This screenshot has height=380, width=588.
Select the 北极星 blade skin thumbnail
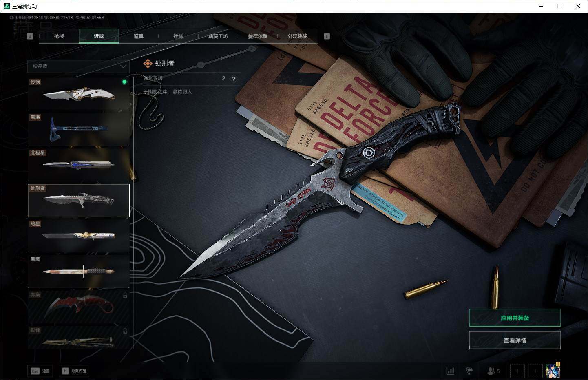79,165
